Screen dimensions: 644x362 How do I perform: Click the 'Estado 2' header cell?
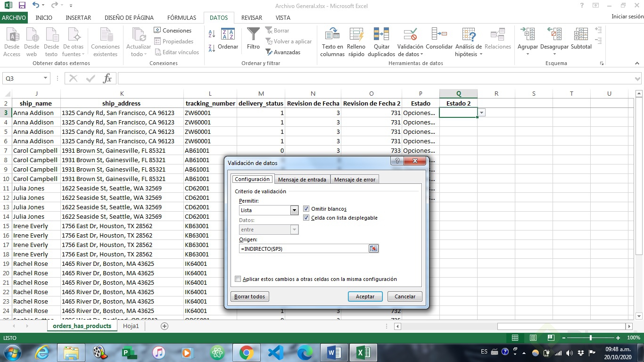(x=458, y=103)
